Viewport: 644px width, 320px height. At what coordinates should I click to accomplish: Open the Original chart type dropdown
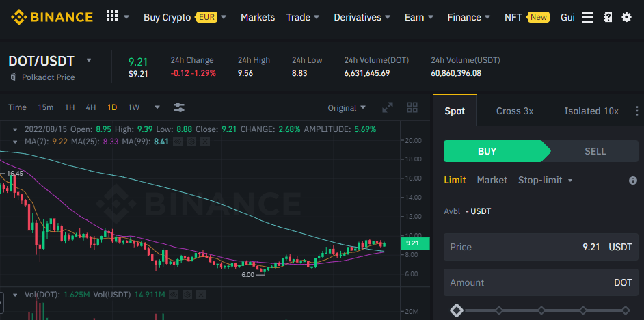[347, 108]
